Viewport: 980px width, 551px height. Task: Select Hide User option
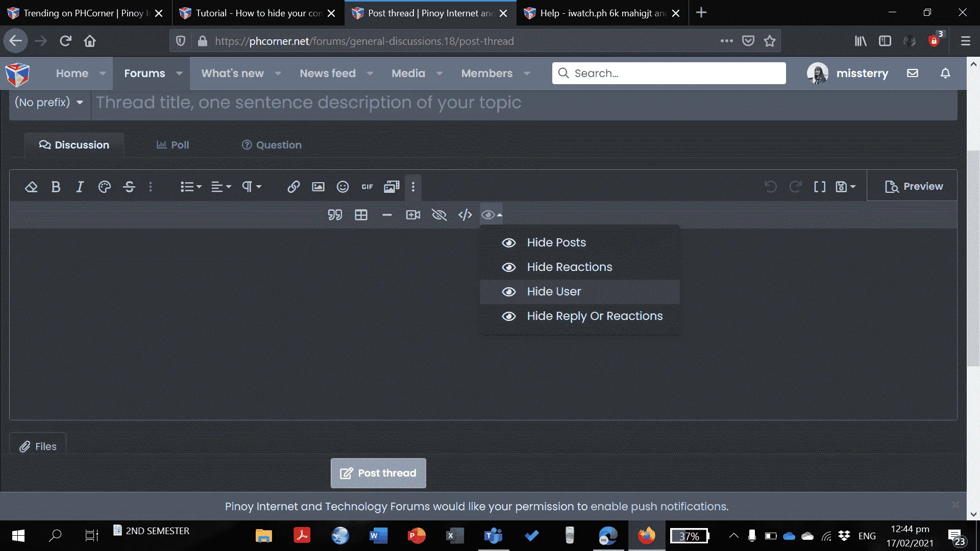pyautogui.click(x=580, y=292)
